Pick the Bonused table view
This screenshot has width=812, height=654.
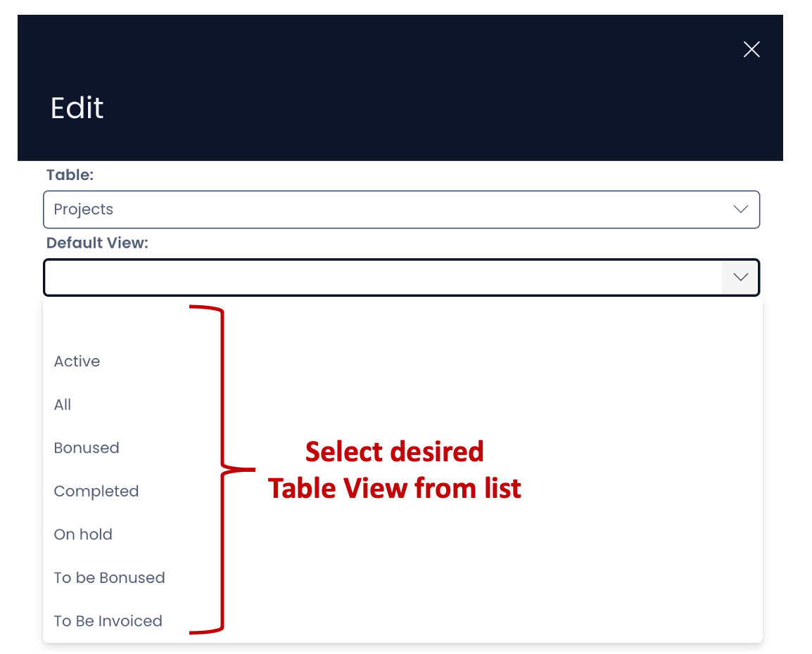coord(402,447)
